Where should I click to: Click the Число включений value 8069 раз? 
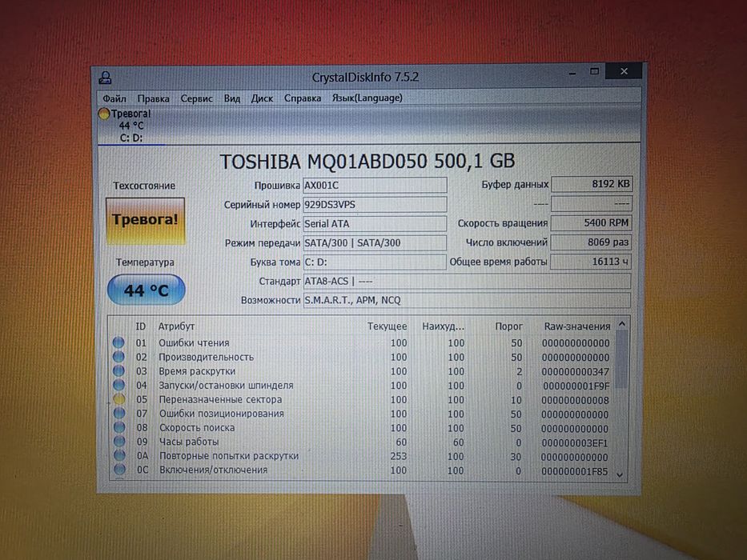pos(591,242)
